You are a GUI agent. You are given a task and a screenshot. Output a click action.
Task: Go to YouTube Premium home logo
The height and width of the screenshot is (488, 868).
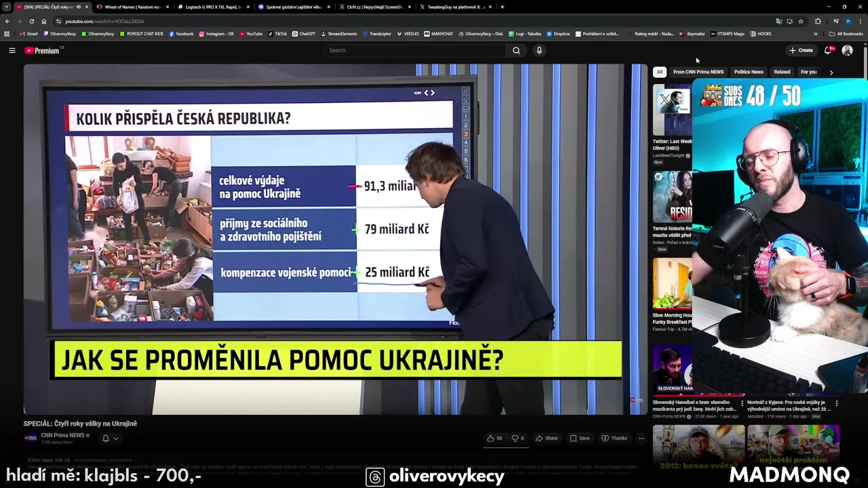point(42,50)
